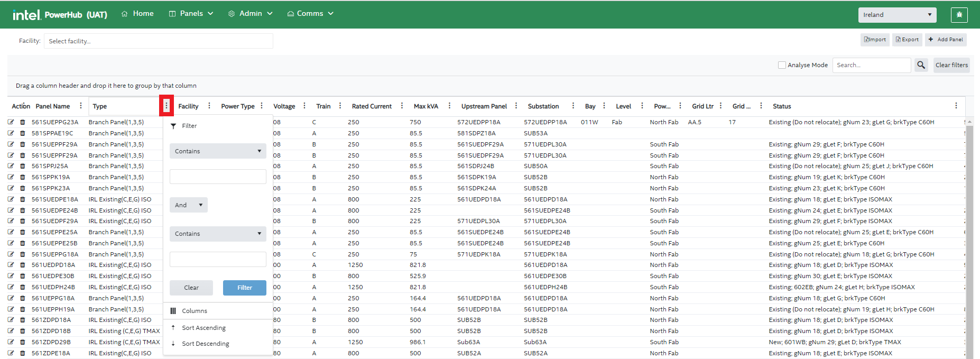Open Status column three-dot menu

(956, 106)
